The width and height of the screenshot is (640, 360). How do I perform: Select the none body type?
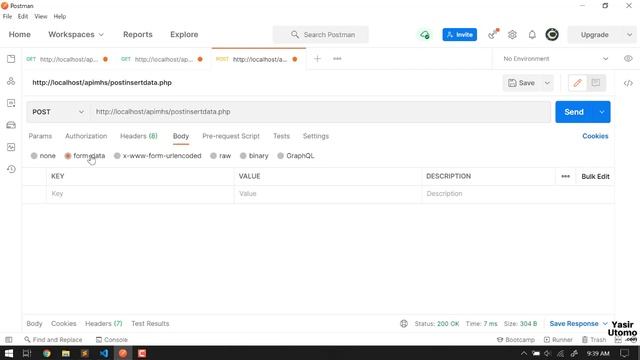click(43, 156)
